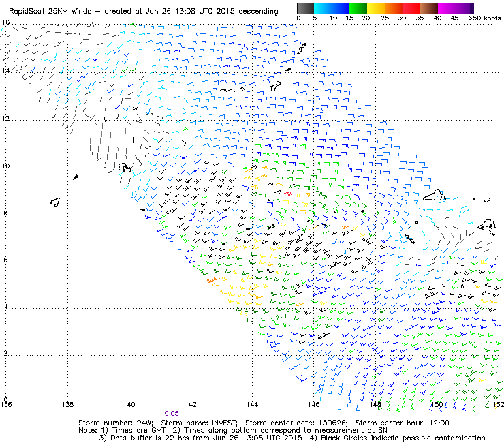Click the longitude axis label "152"
Screen dimensions: 504x443
pyautogui.click(x=498, y=404)
